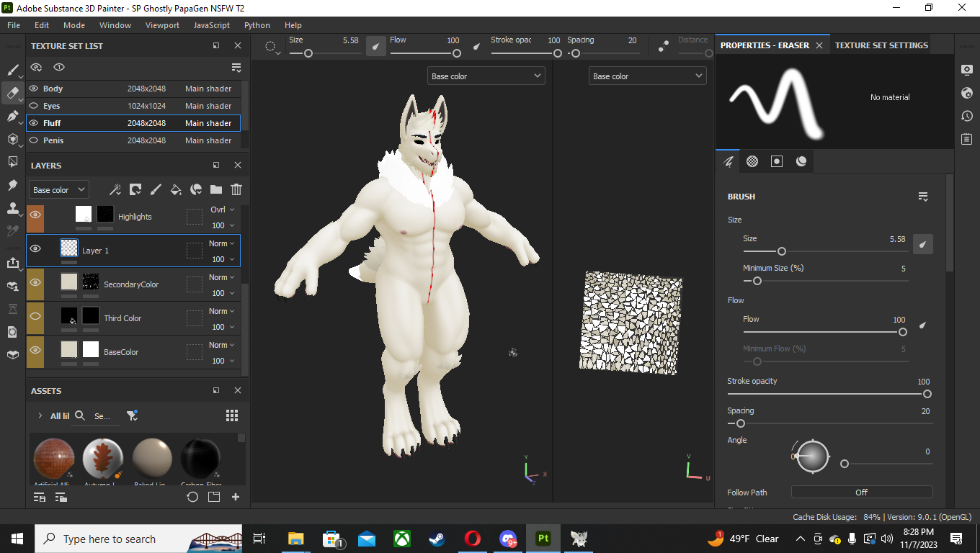Hide the Body texture set
Viewport: 980px width, 553px height.
click(34, 89)
